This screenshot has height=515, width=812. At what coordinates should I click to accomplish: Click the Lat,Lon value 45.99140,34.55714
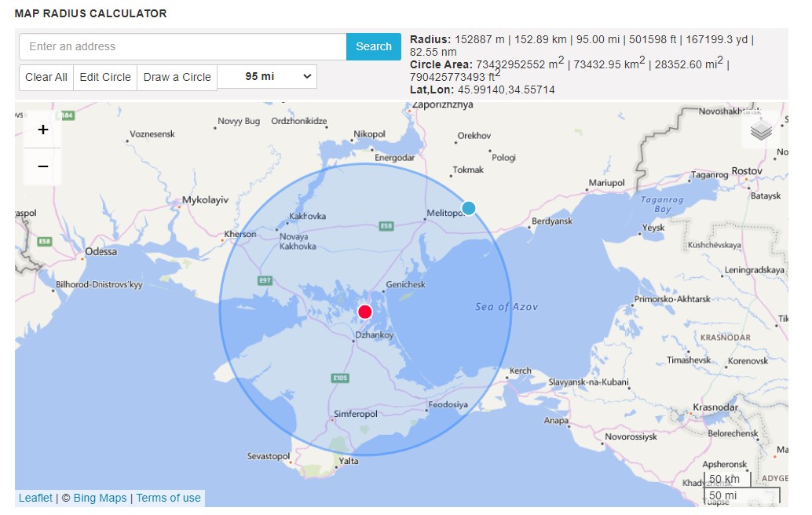506,89
